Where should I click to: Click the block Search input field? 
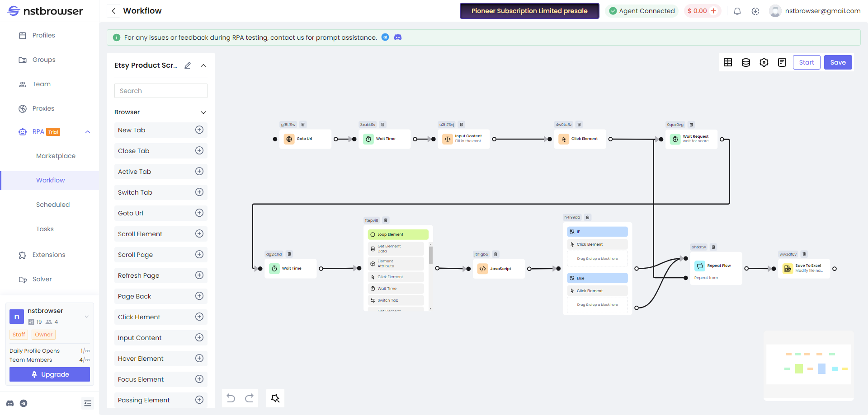[x=161, y=91]
